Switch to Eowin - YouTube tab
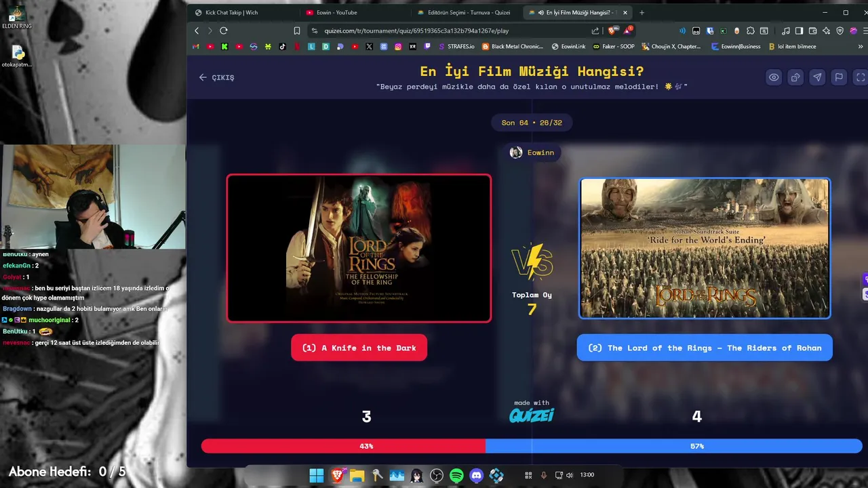 pos(336,12)
